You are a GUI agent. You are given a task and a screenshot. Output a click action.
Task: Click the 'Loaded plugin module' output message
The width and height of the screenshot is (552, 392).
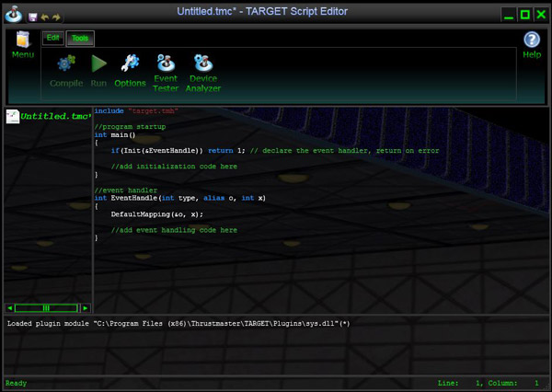point(178,324)
